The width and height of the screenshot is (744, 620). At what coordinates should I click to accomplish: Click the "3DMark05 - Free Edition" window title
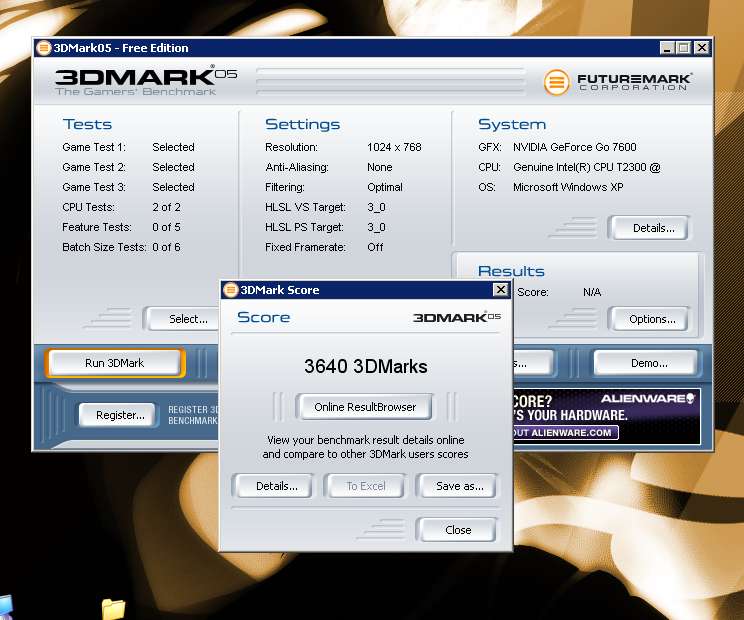pos(121,48)
